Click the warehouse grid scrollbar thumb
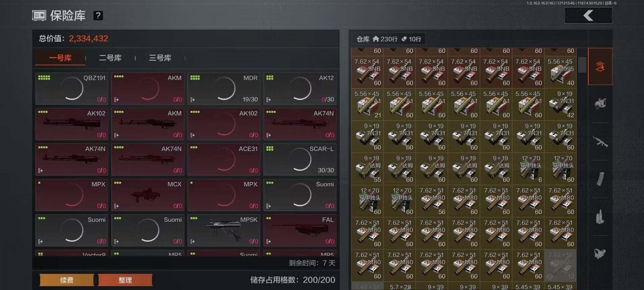The width and height of the screenshot is (644, 290). point(582,64)
